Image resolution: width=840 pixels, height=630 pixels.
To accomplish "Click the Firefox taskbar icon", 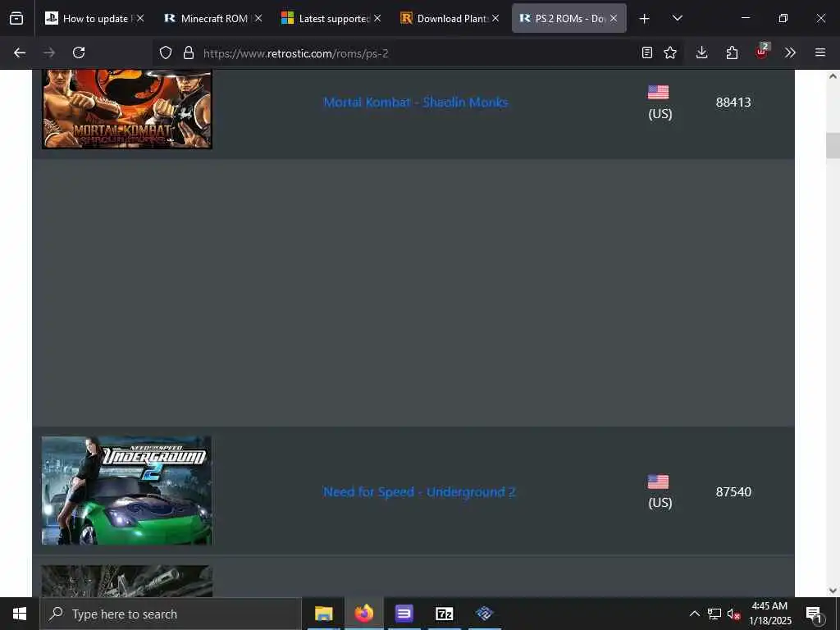I will click(363, 614).
